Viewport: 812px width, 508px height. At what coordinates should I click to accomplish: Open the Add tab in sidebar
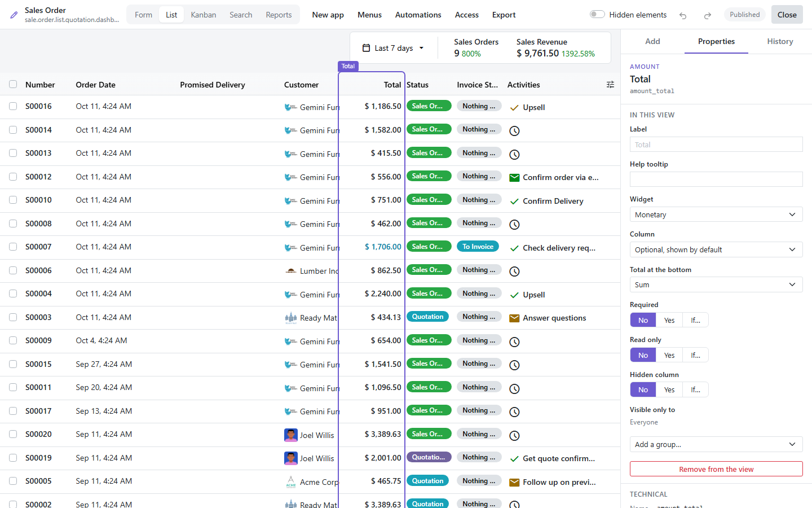click(652, 41)
